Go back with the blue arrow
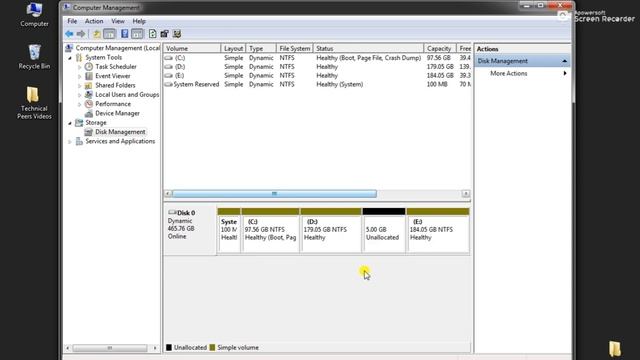640x360 pixels. 69,34
